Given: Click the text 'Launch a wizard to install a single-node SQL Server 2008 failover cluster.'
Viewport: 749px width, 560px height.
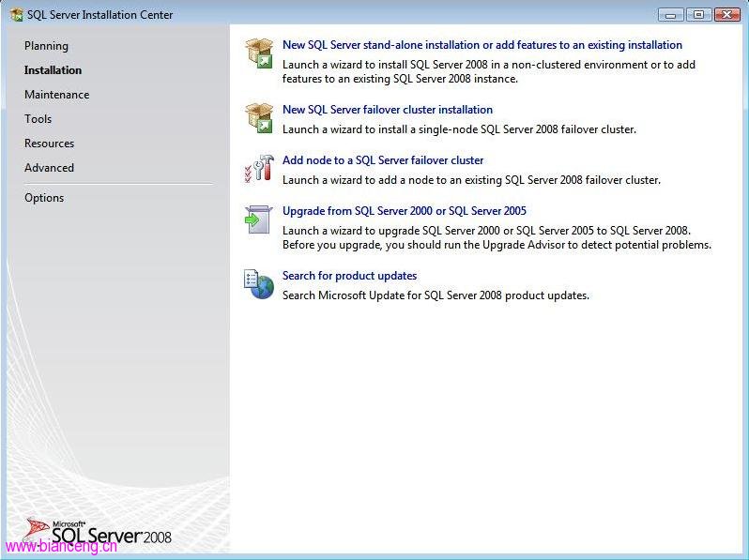Looking at the screenshot, I should pyautogui.click(x=459, y=129).
